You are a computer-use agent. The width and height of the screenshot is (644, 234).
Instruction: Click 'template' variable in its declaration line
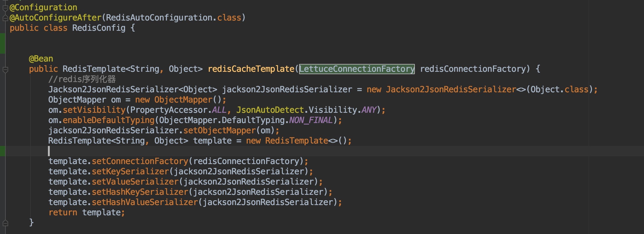[212, 141]
